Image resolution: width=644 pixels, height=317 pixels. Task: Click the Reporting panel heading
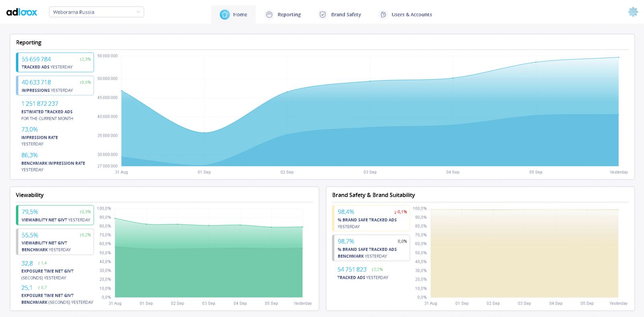point(29,42)
